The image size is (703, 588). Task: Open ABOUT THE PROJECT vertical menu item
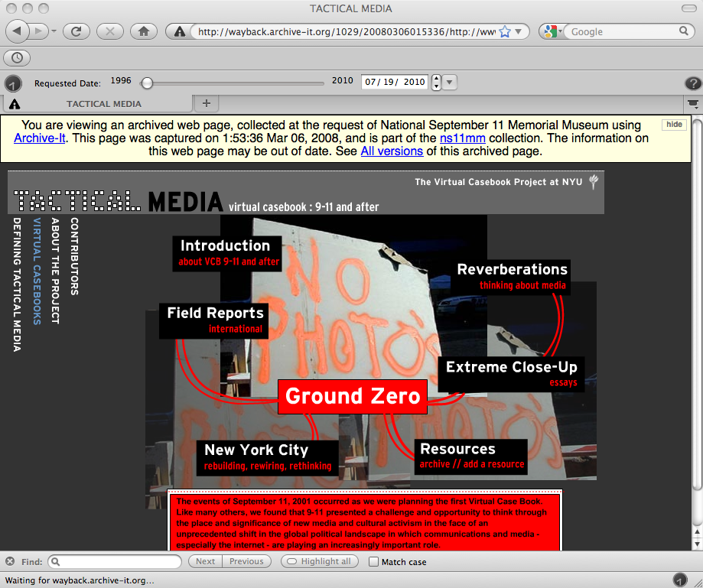[55, 271]
